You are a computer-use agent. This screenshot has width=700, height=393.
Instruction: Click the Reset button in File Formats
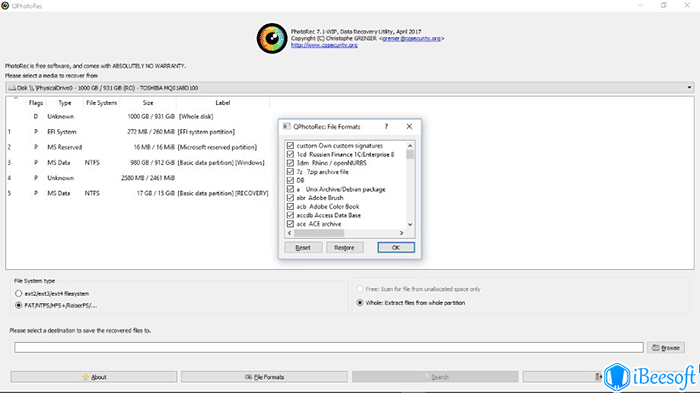pyautogui.click(x=303, y=247)
